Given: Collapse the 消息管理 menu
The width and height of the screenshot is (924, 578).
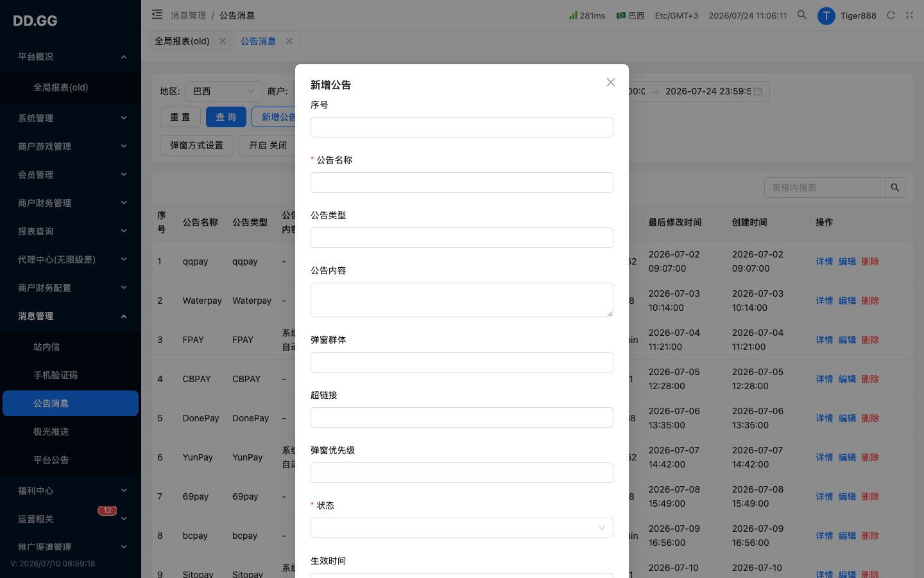Looking at the screenshot, I should [x=71, y=316].
